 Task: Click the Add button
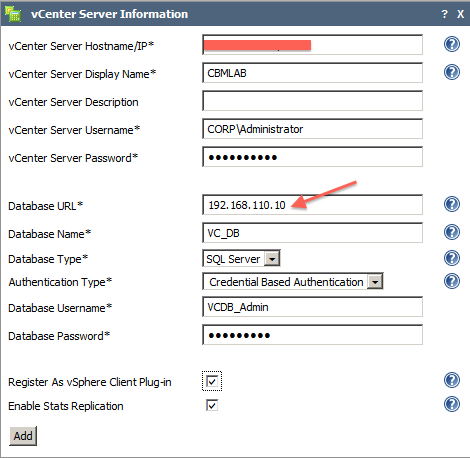(x=23, y=436)
